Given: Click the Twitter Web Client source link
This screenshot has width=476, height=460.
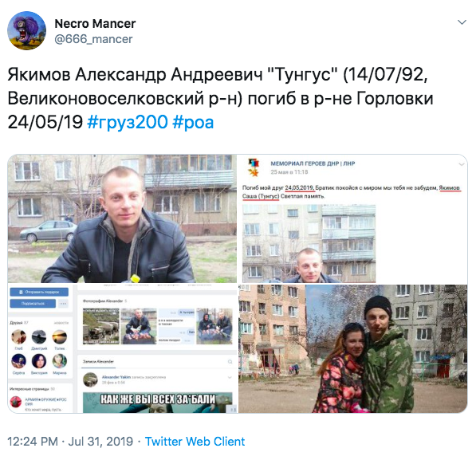Looking at the screenshot, I should (195, 442).
